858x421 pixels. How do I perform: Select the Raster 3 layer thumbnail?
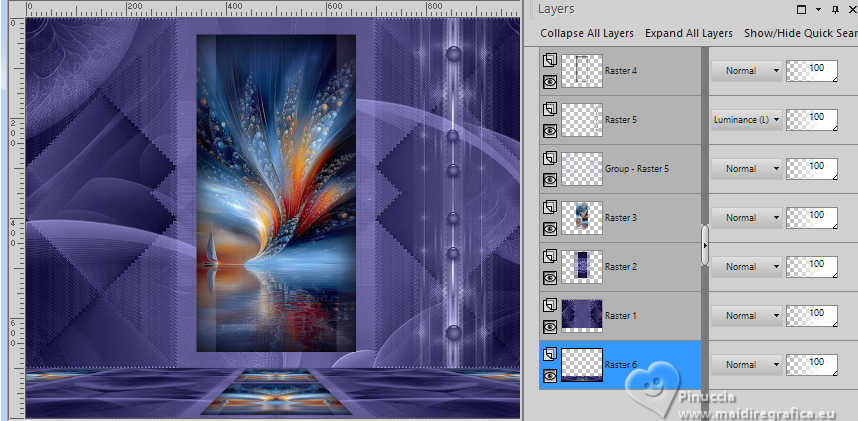(582, 217)
